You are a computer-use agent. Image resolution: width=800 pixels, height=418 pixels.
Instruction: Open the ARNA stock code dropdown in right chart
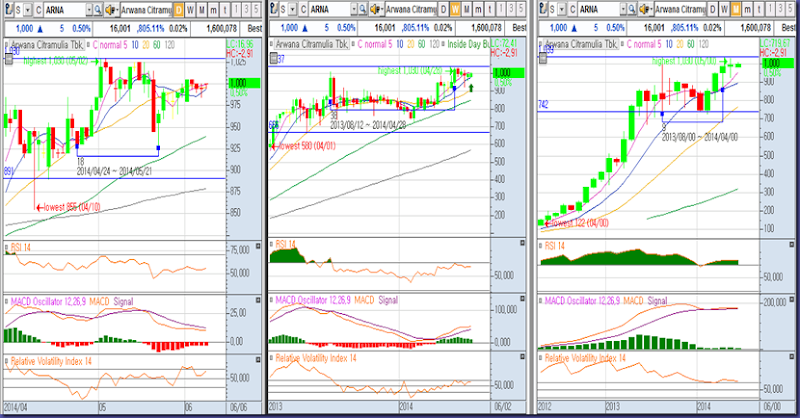pos(623,9)
